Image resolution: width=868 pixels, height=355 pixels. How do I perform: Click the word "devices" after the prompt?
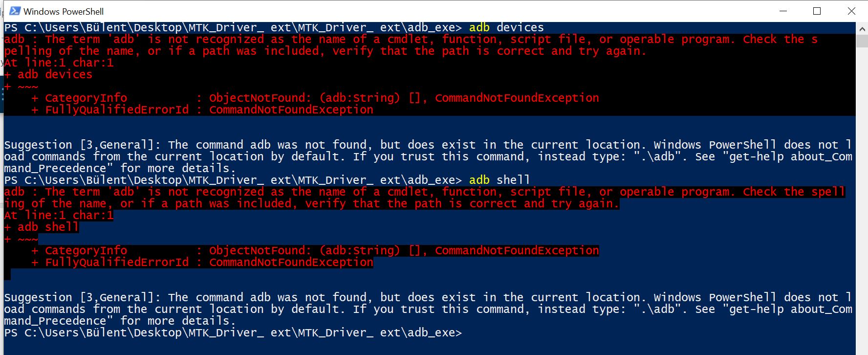(x=520, y=27)
